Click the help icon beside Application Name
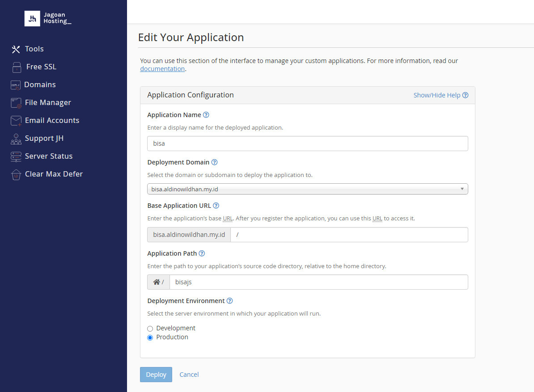This screenshot has height=392, width=534. coord(206,115)
